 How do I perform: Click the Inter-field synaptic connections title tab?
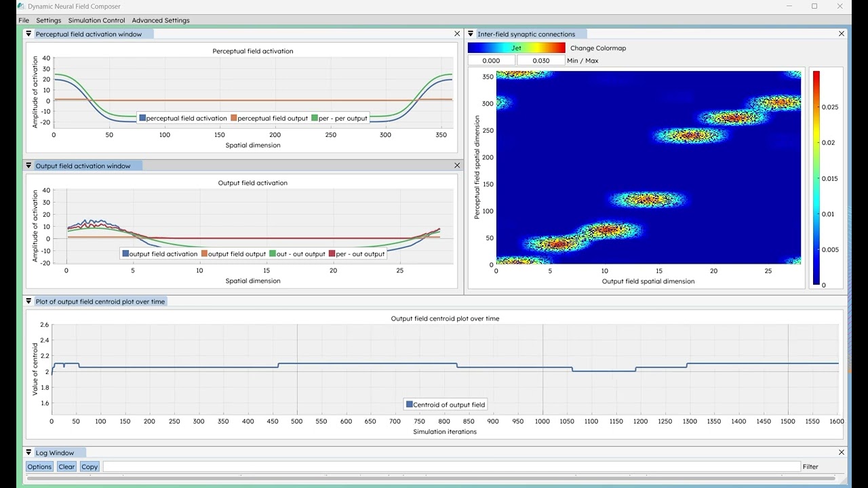coord(526,34)
